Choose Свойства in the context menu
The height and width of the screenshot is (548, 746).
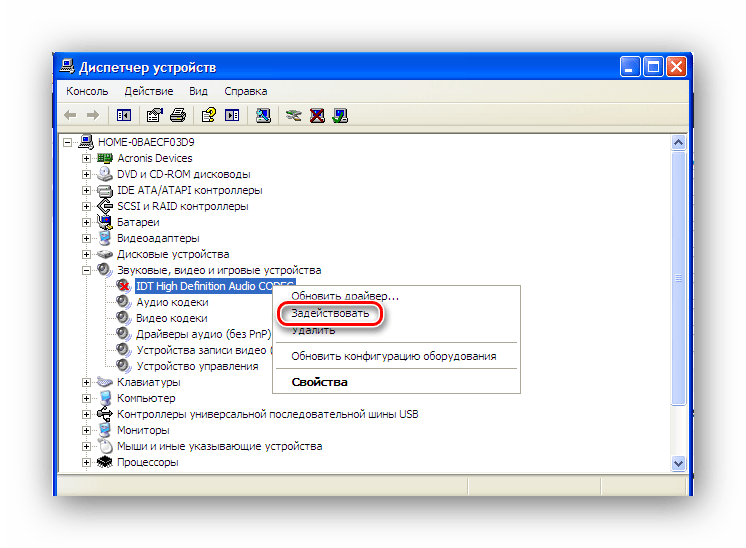tap(319, 382)
